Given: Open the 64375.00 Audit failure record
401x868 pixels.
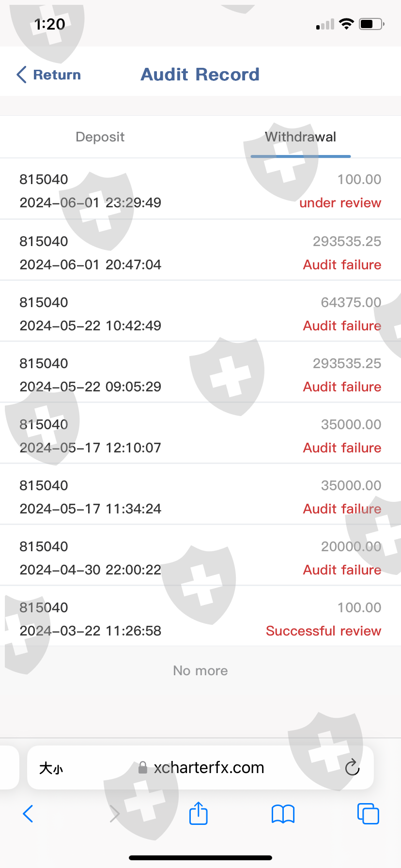Looking at the screenshot, I should pyautogui.click(x=200, y=313).
